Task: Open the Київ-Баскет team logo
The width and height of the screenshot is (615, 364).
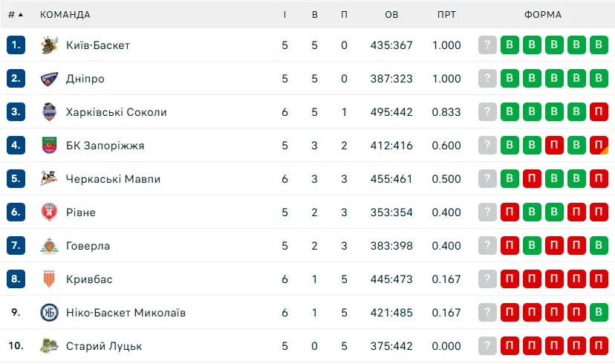Action: [x=50, y=45]
